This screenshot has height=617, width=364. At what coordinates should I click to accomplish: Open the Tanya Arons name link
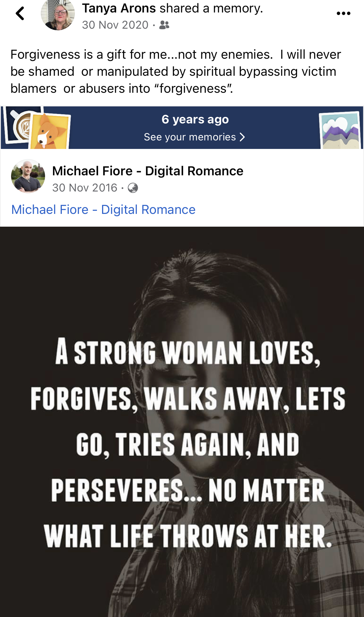(x=119, y=8)
